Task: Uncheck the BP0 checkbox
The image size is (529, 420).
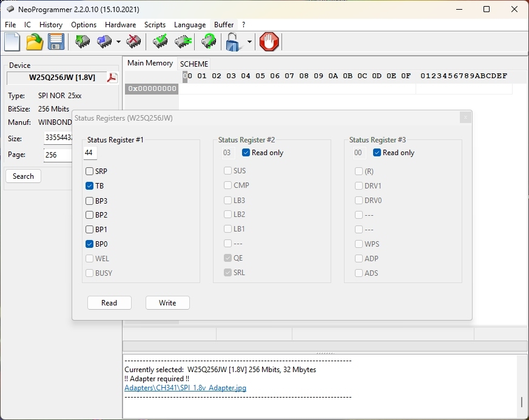Action: coord(89,244)
